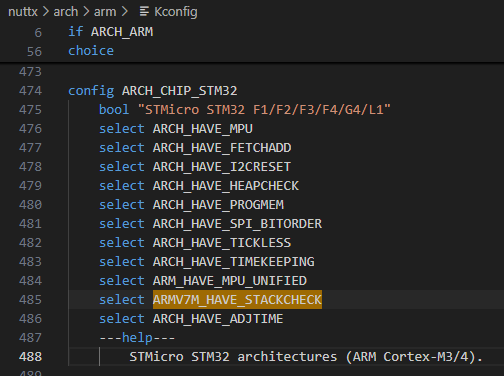Image resolution: width=504 pixels, height=376 pixels.
Task: Jump to sticky line 'choice'
Action: pyautogui.click(x=91, y=51)
